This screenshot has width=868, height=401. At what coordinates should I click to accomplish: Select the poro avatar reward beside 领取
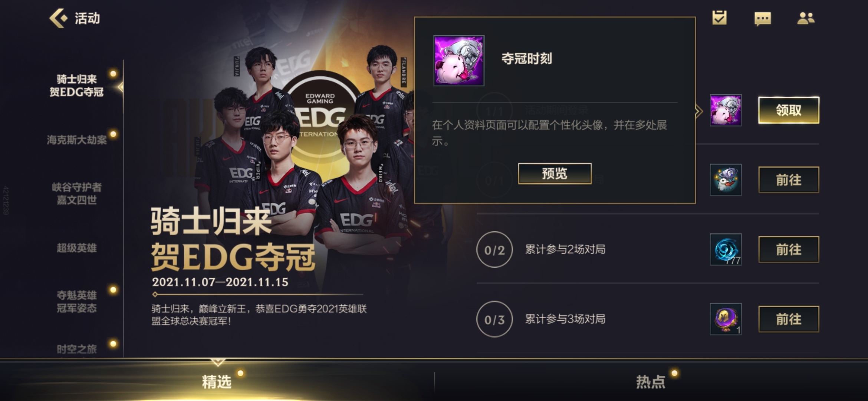coord(726,110)
